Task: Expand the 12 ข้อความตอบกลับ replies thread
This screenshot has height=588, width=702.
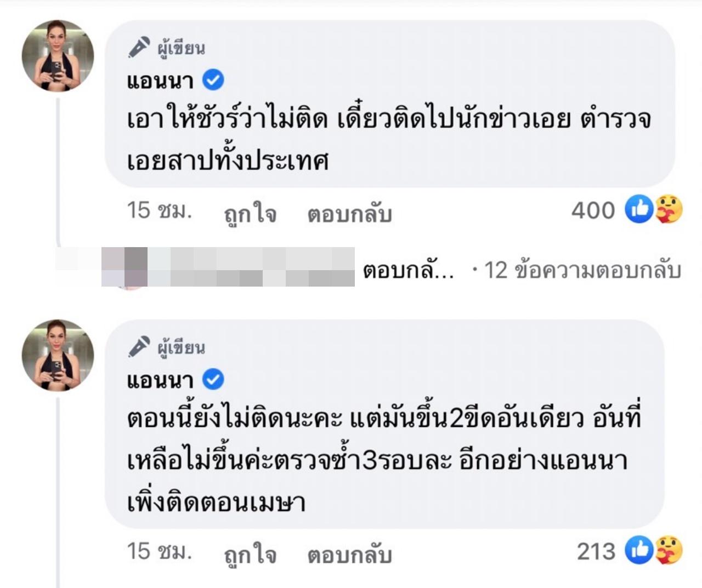Action: [x=582, y=270]
